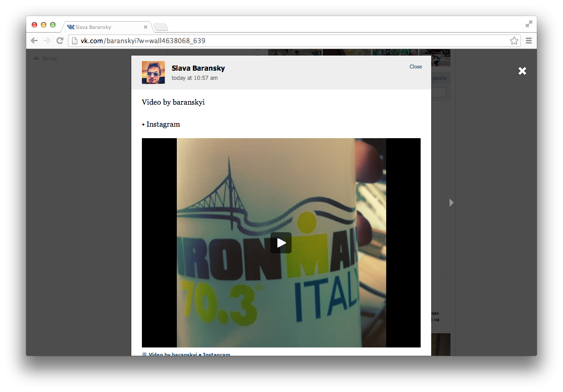Click the Close link on the post modal
Viewport: 563px width, 392px height.
pos(416,67)
